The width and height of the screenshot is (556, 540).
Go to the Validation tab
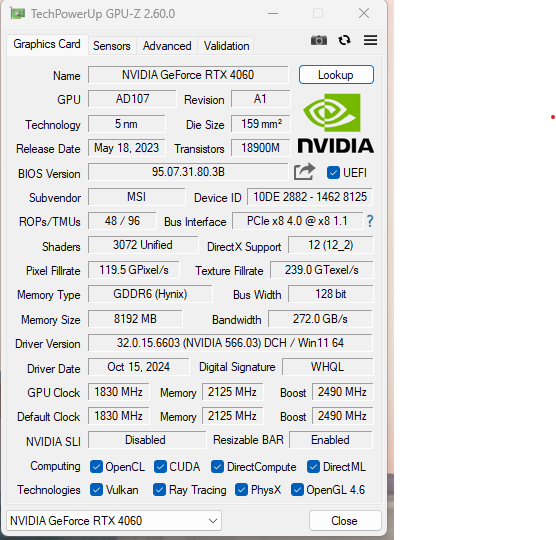(226, 46)
